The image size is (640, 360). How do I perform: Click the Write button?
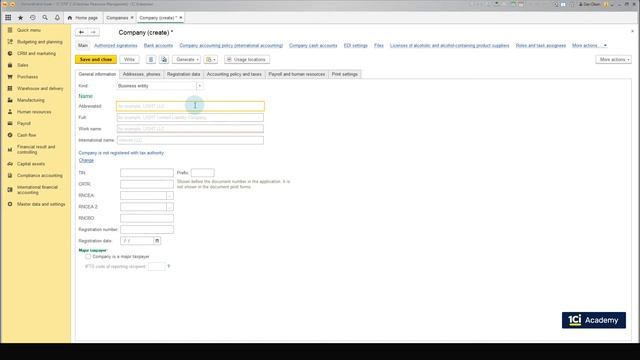point(129,60)
